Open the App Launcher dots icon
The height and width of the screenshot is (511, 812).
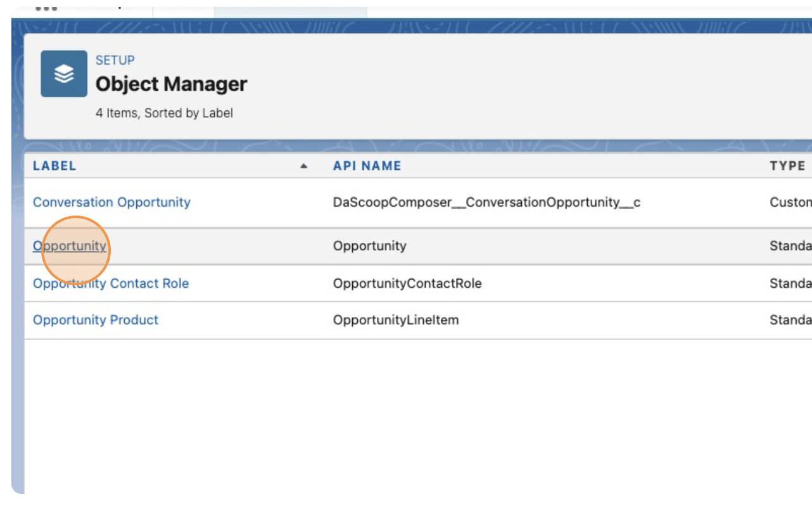[x=46, y=8]
